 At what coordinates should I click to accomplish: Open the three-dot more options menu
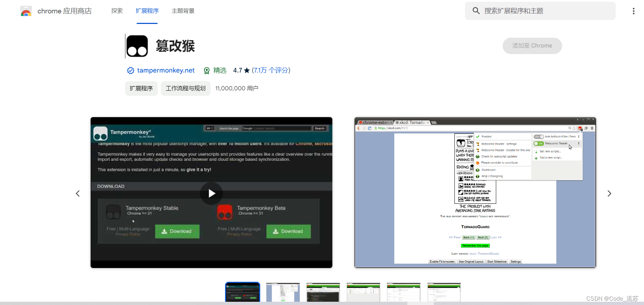pos(633,11)
